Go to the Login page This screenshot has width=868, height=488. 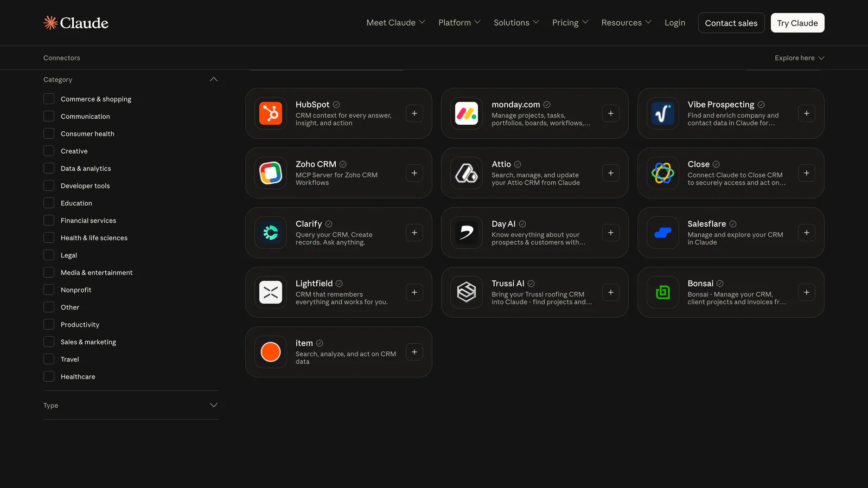675,23
